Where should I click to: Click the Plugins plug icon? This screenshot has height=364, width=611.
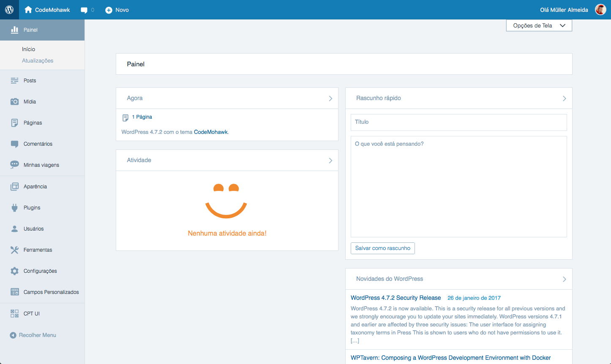point(14,208)
